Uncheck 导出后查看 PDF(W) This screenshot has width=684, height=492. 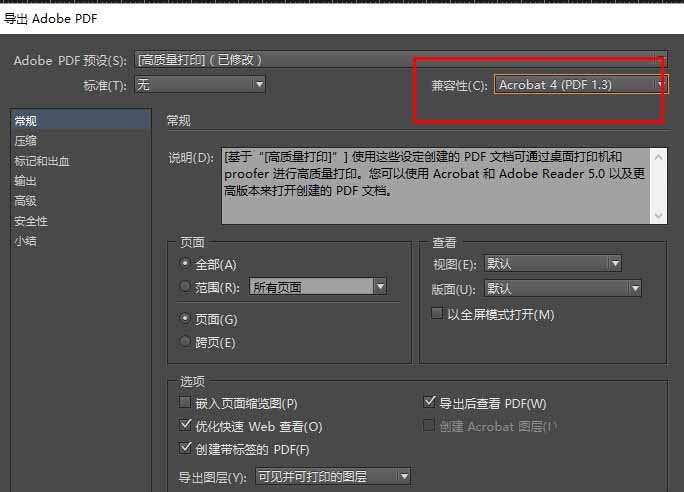pos(429,402)
